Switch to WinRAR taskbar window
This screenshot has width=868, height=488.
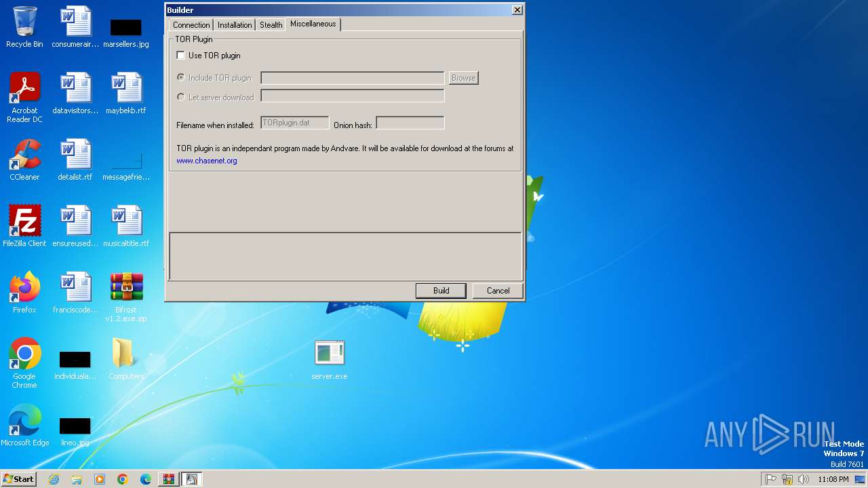[169, 479]
